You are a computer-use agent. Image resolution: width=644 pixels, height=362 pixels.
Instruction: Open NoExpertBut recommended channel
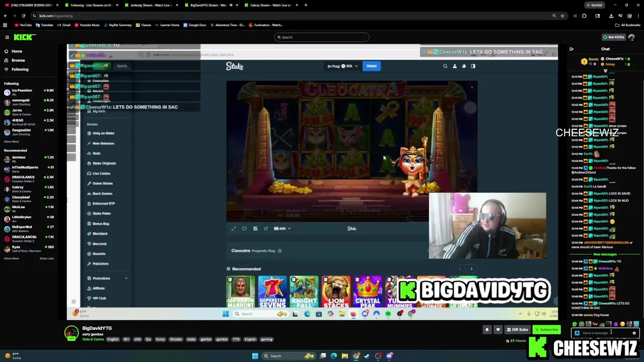(x=29, y=229)
